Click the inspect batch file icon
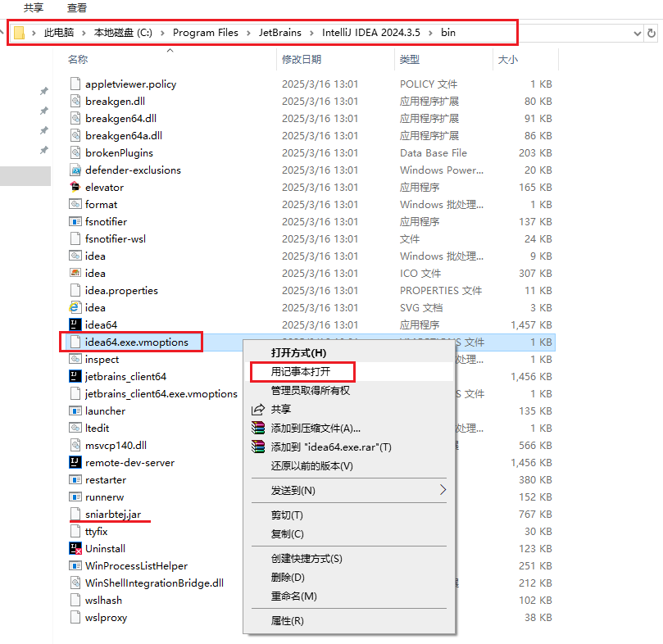The height and width of the screenshot is (644, 663). [75, 359]
